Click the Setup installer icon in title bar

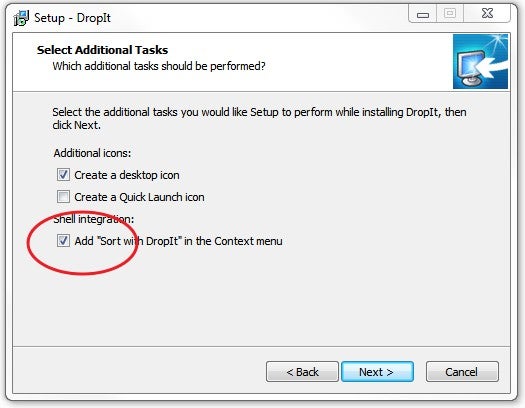point(21,18)
